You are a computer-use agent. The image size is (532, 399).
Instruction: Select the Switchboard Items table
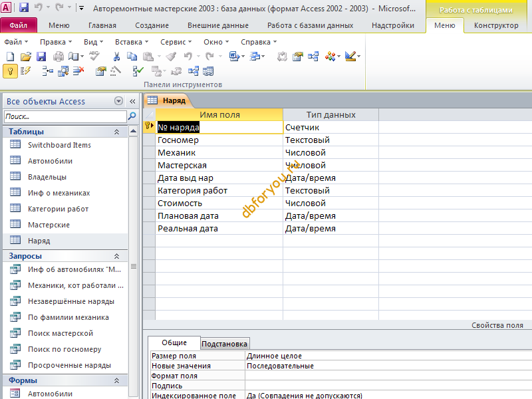[59, 145]
